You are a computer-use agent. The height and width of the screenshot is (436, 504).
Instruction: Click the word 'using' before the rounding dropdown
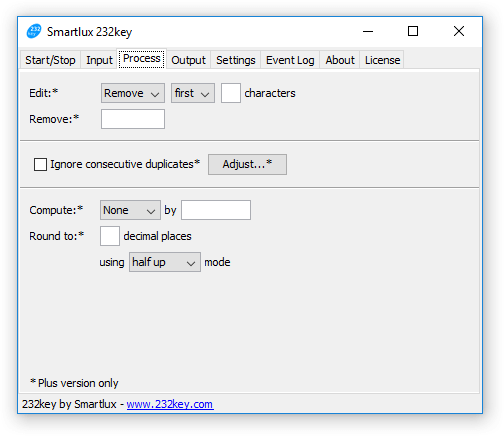[x=112, y=262]
